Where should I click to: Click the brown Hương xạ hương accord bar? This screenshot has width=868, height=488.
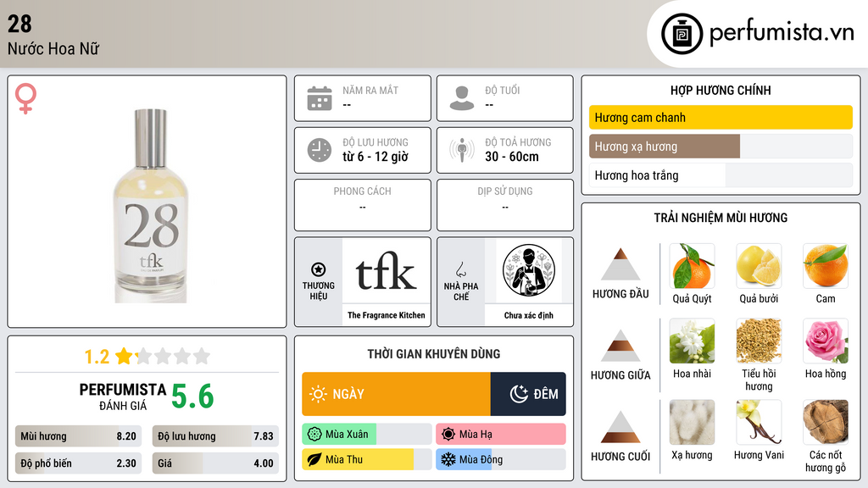tap(665, 147)
